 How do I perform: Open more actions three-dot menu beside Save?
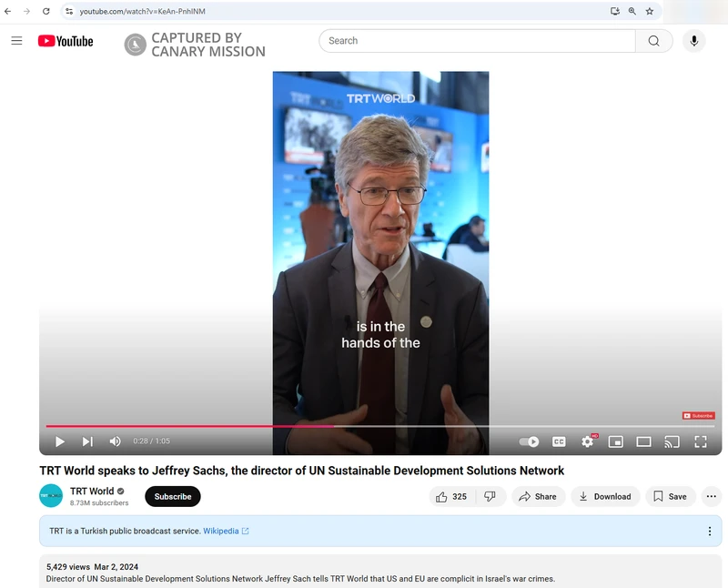712,496
